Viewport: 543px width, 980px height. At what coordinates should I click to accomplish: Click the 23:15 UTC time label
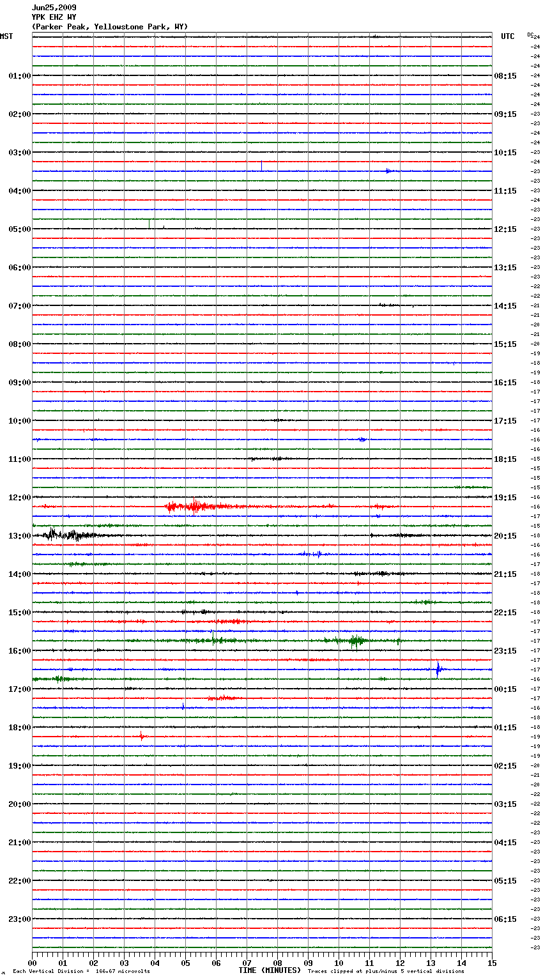point(505,651)
